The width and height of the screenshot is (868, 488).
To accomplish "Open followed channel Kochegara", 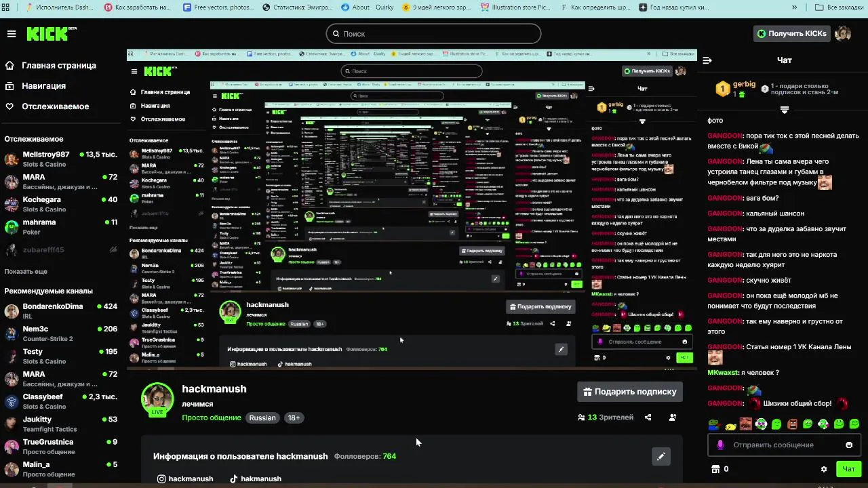I will 61,204.
